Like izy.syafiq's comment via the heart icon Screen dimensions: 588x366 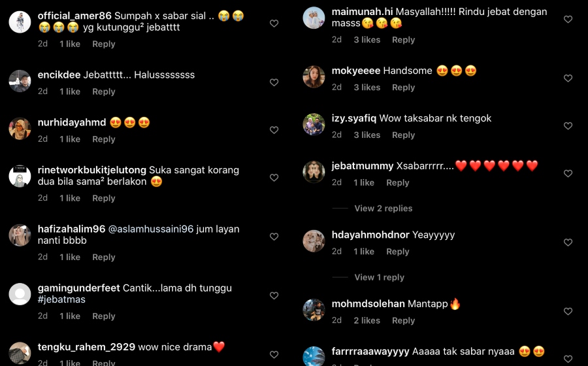[x=568, y=126]
